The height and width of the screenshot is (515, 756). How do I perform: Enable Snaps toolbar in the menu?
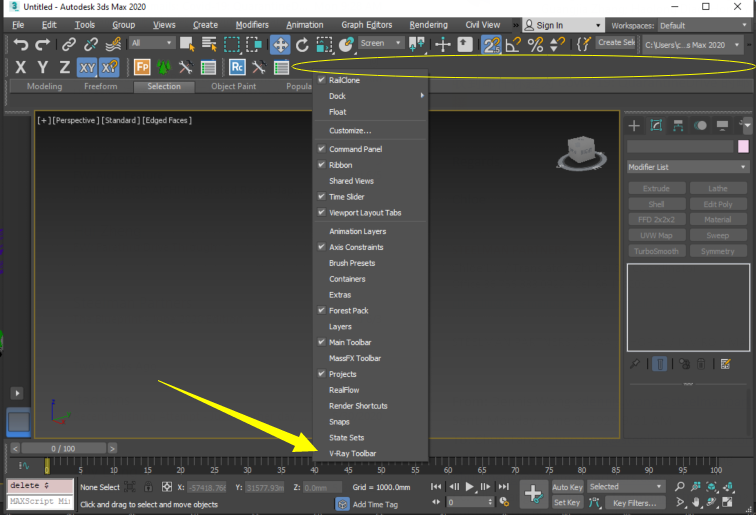(370, 421)
